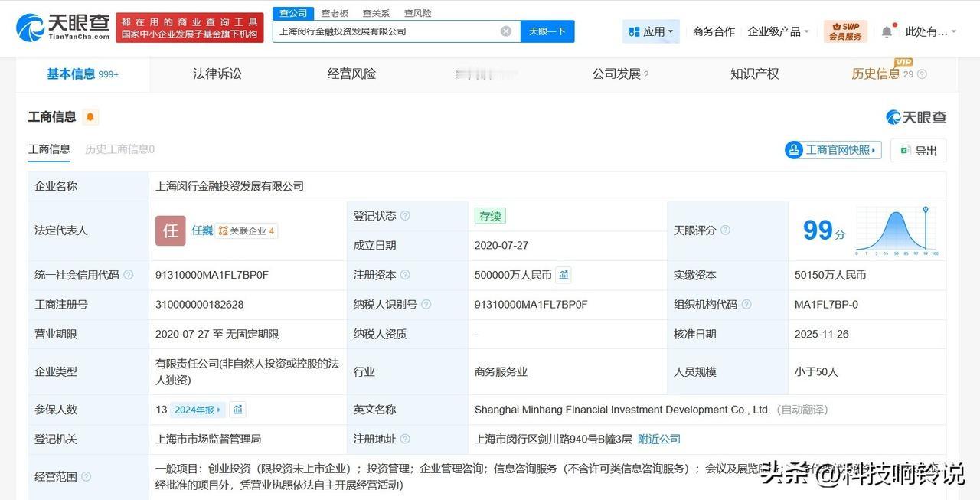Click 关联企业 4 tag
This screenshot has width=980, height=500.
[x=247, y=230]
